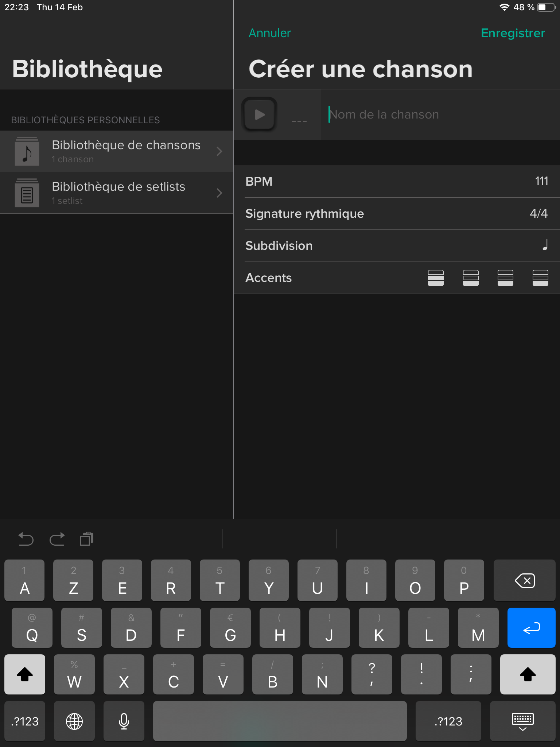
Task: Tap the keyboard paste clipboard icon
Action: [87, 539]
